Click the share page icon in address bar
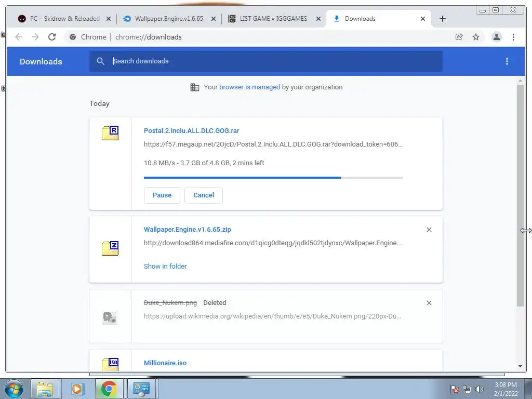Viewport: 532px width, 399px height. (x=459, y=37)
